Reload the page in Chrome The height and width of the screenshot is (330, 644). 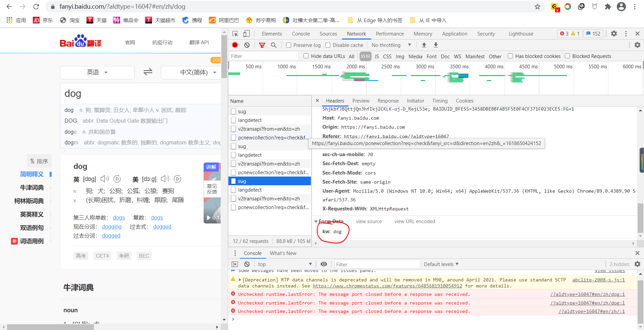coord(36,7)
